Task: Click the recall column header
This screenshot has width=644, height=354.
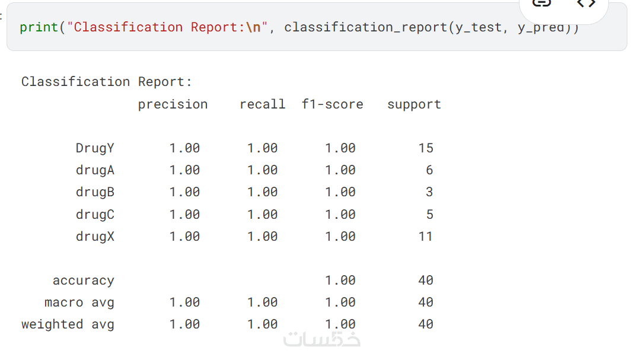Action: pos(262,104)
